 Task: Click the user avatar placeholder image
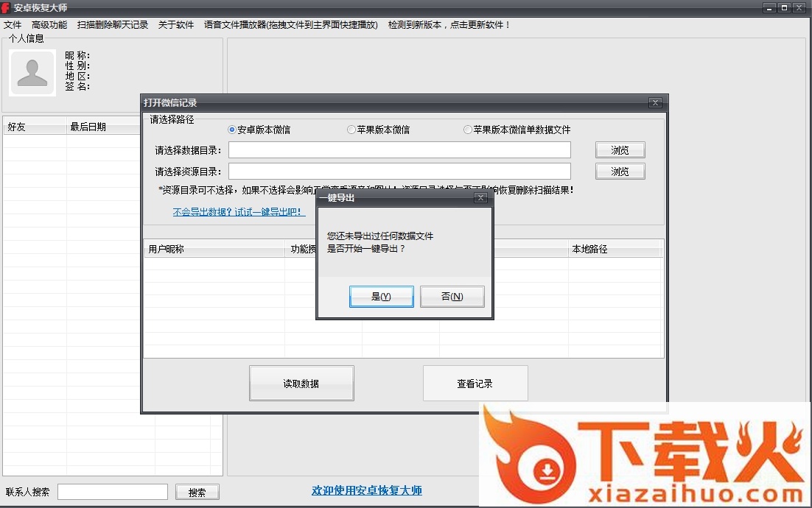32,73
